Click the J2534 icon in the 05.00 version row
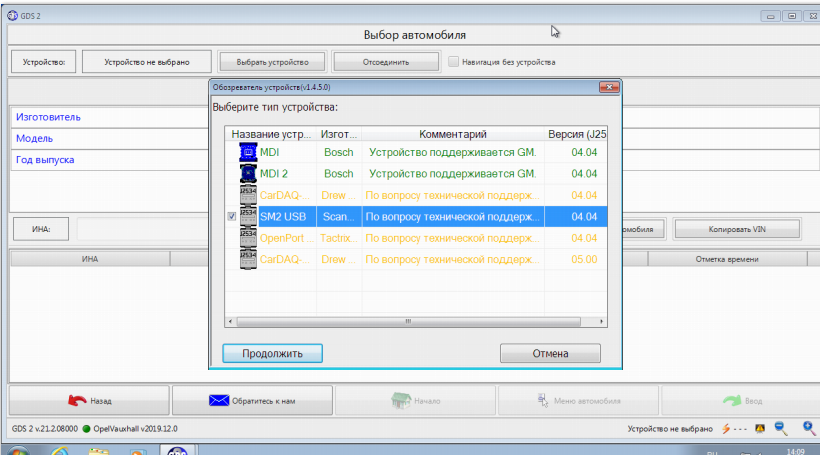The width and height of the screenshot is (820, 460). pyautogui.click(x=248, y=259)
